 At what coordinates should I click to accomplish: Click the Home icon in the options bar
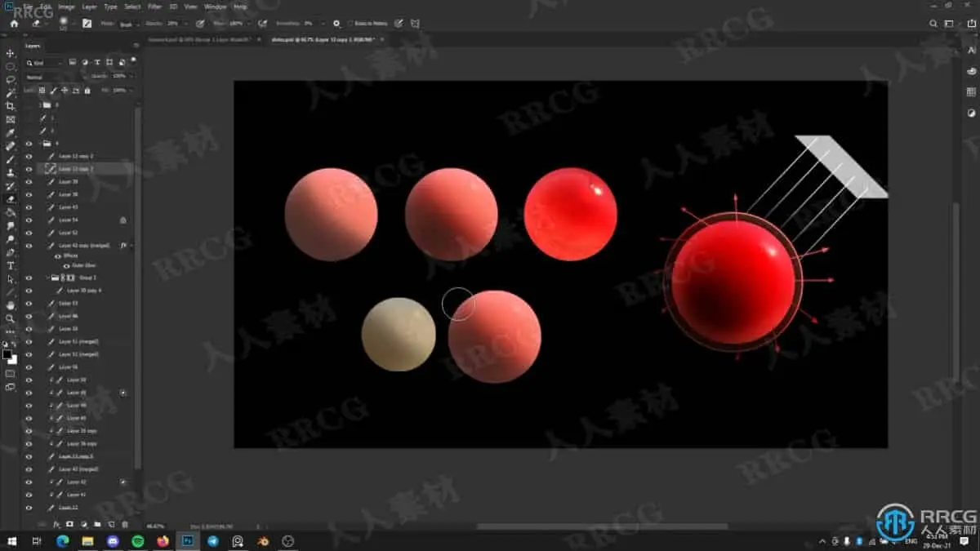click(14, 24)
